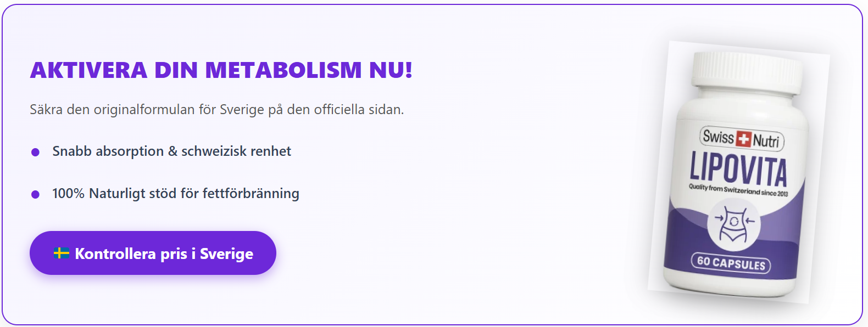Click the "LIPOVITA" product name on the label
868x327 pixels.
pos(738,168)
